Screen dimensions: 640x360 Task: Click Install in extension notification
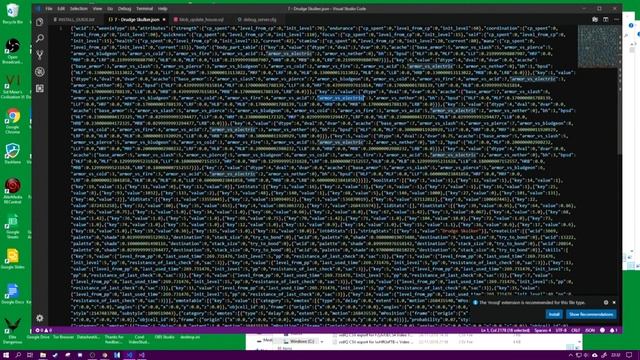pyautogui.click(x=554, y=314)
